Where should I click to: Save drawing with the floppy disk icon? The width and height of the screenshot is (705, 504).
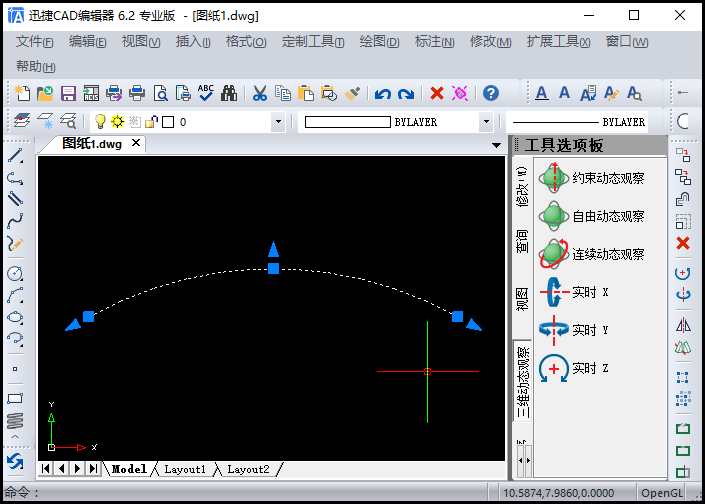pyautogui.click(x=68, y=94)
